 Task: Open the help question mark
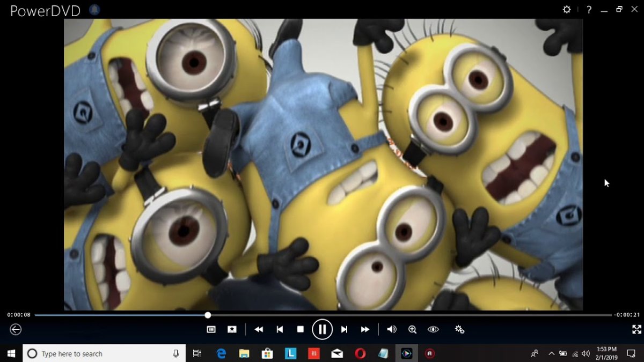click(x=589, y=10)
